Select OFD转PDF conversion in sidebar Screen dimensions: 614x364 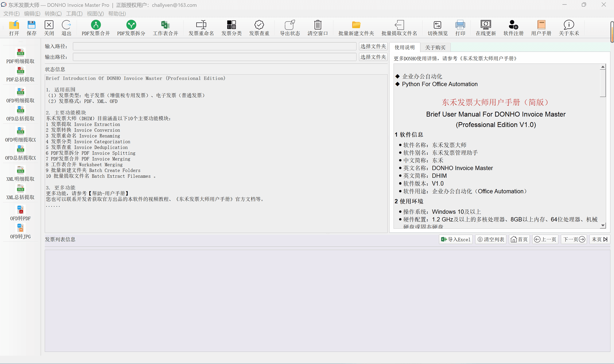coord(20,213)
